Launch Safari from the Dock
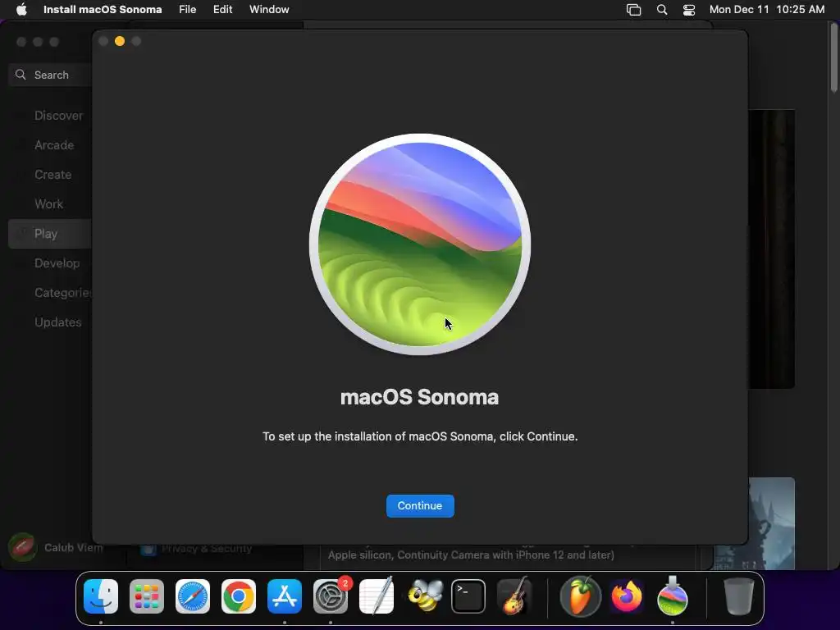 (x=193, y=596)
